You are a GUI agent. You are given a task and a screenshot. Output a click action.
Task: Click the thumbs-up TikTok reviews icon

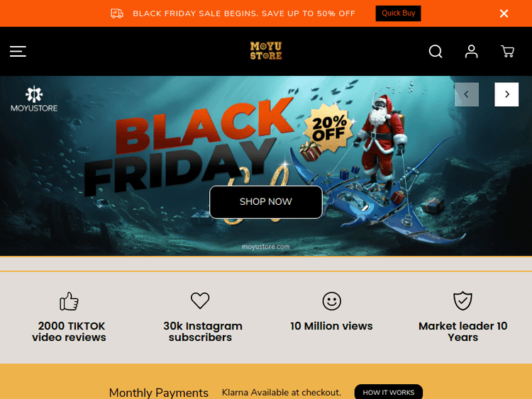[69, 301]
